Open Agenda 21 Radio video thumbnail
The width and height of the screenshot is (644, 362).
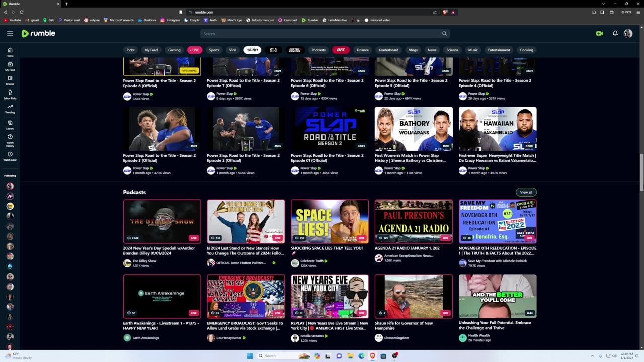pos(414,221)
